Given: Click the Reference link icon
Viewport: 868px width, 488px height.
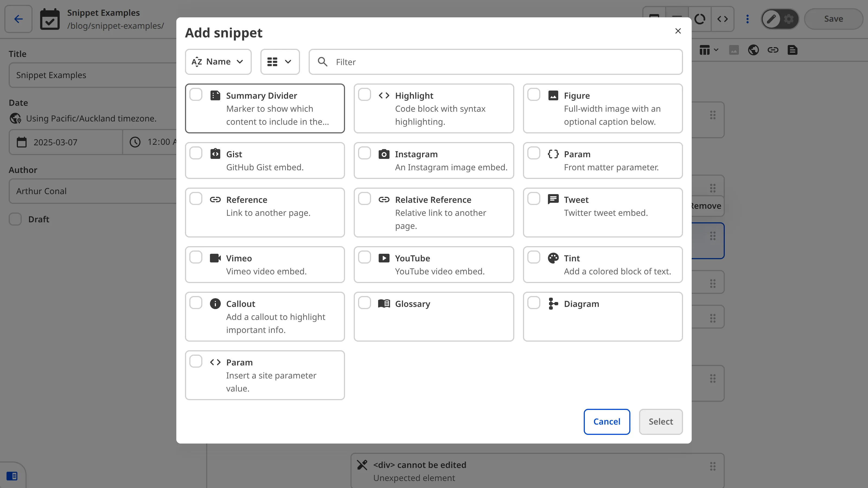Looking at the screenshot, I should click(215, 200).
